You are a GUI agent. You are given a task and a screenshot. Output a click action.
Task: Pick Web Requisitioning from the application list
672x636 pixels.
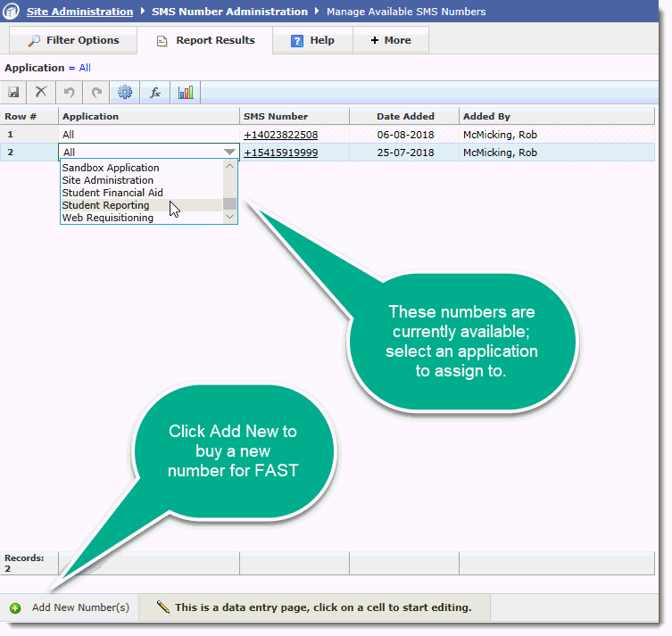click(x=107, y=218)
